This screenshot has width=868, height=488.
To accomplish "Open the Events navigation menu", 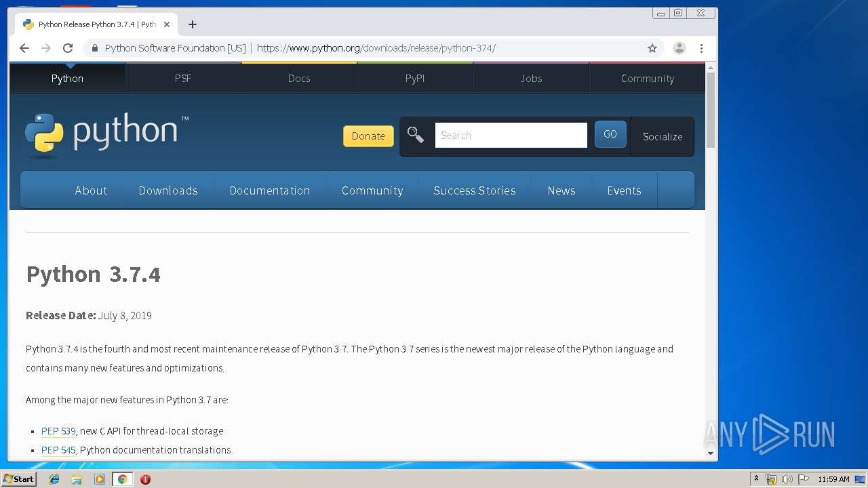I will pos(624,190).
